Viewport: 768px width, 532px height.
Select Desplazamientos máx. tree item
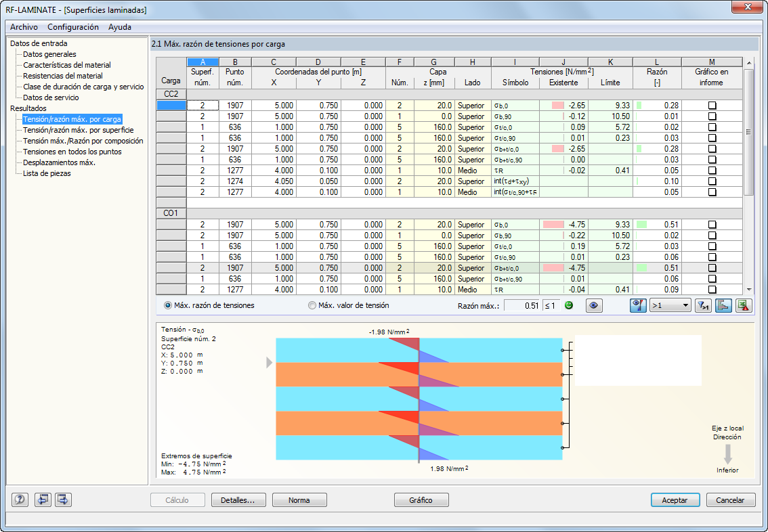[x=60, y=162]
